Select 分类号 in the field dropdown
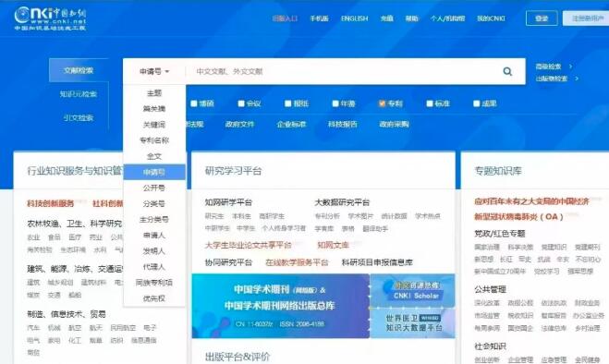Viewport: 609px width, 364px height. pyautogui.click(x=154, y=203)
